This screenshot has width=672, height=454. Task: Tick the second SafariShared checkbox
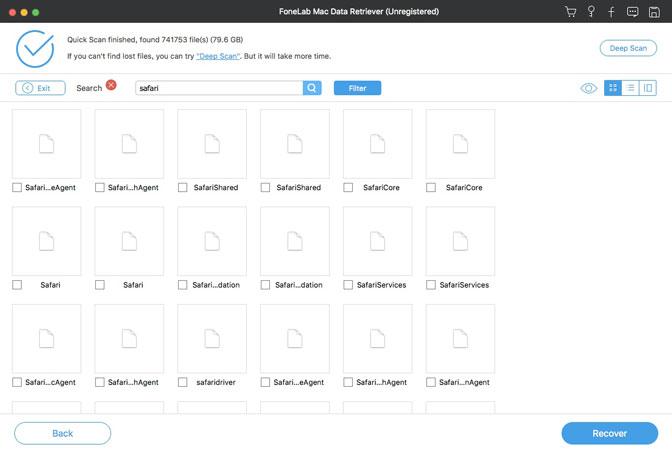(265, 188)
